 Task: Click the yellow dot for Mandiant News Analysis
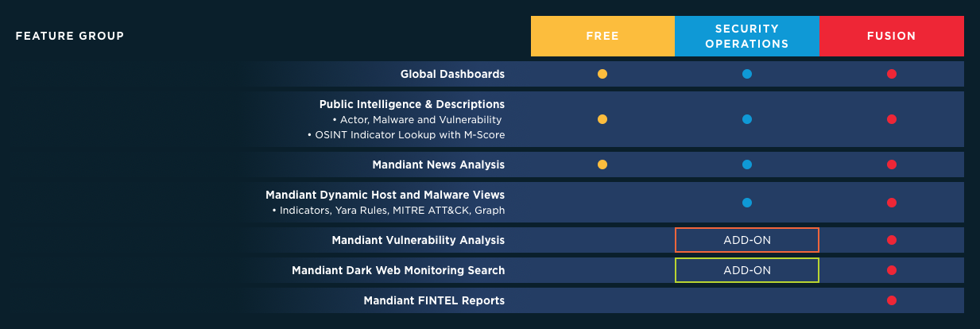(x=602, y=164)
